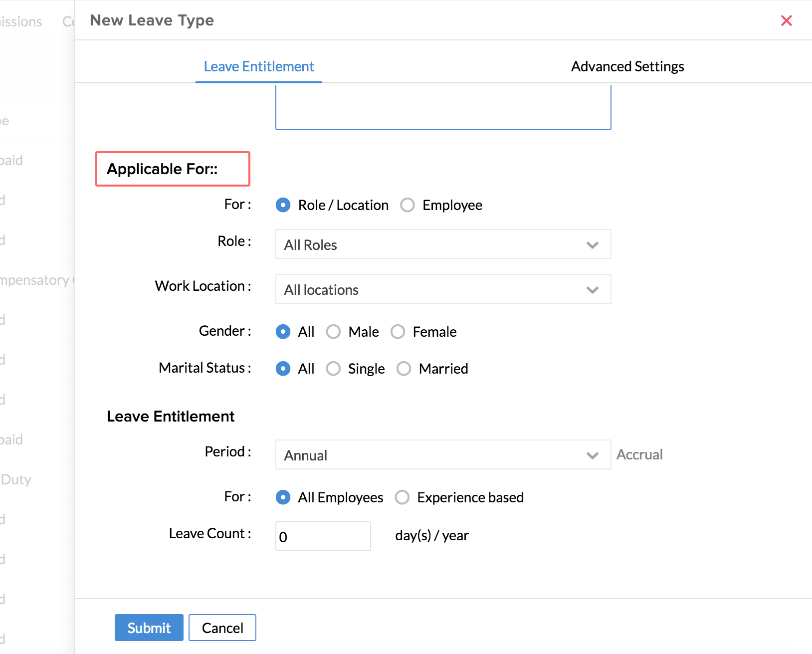Switch to the Advanced Settings tab

click(x=627, y=66)
